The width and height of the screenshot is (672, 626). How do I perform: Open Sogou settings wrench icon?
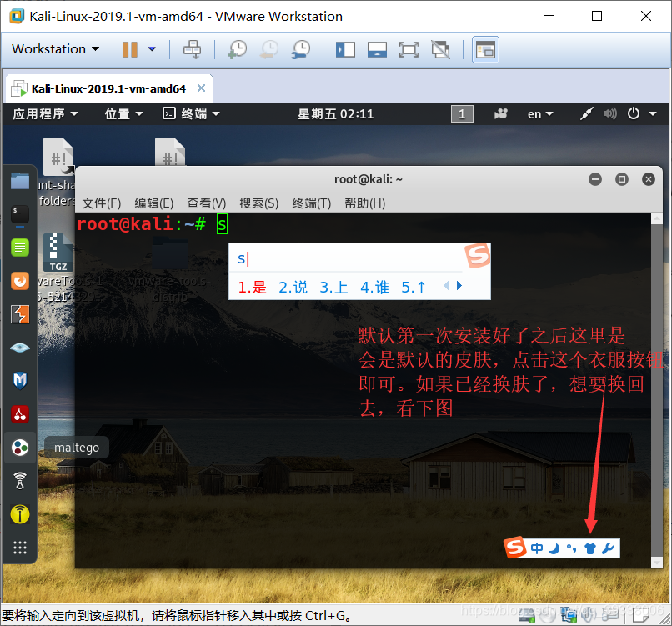pos(608,548)
